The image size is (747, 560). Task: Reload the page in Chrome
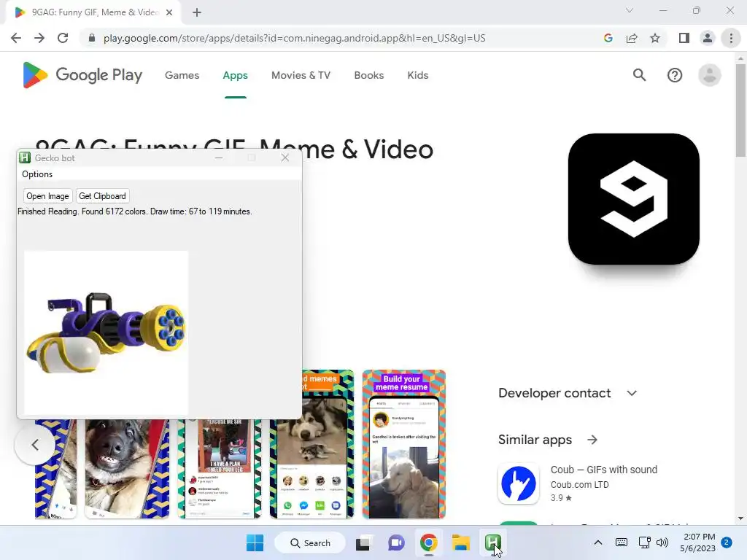pos(63,38)
